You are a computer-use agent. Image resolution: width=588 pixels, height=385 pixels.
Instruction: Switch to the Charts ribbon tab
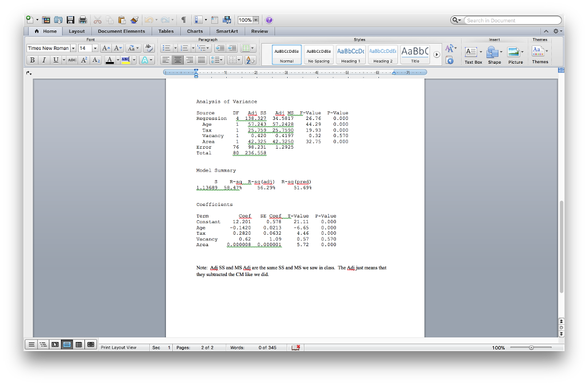(195, 31)
